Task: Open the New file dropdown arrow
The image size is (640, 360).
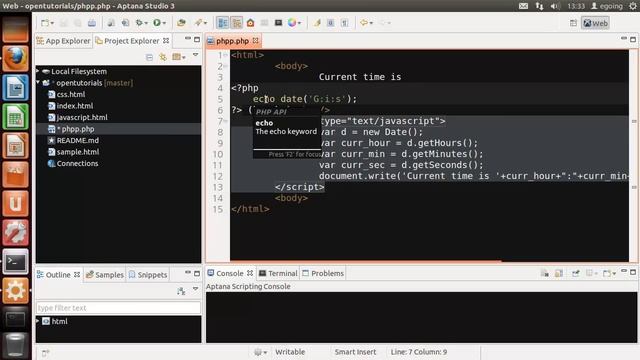Action: [52, 23]
